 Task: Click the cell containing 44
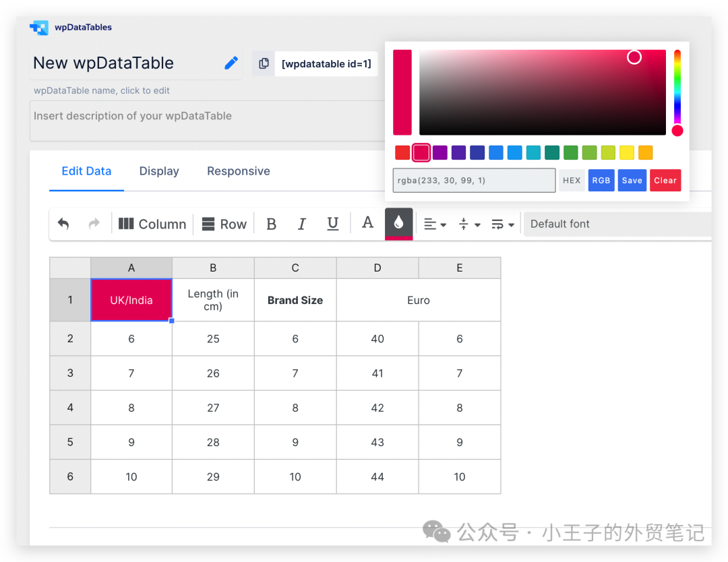point(377,476)
